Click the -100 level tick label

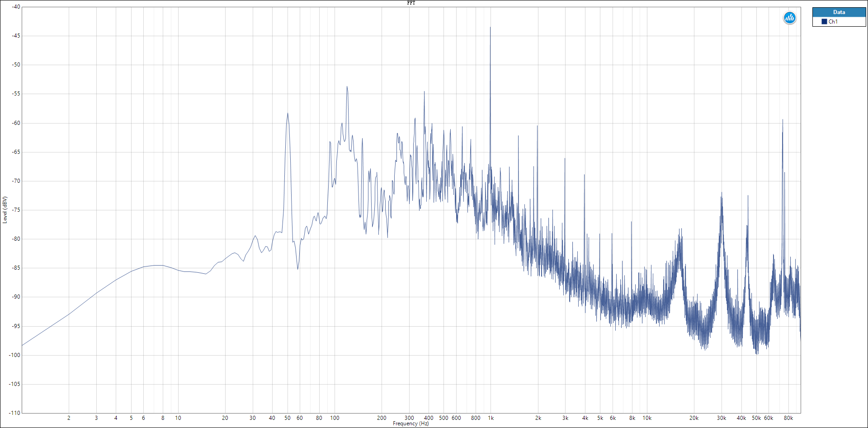point(14,355)
